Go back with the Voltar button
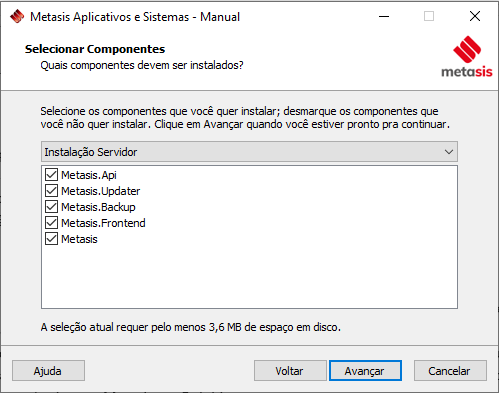499x393 pixels. tap(290, 371)
